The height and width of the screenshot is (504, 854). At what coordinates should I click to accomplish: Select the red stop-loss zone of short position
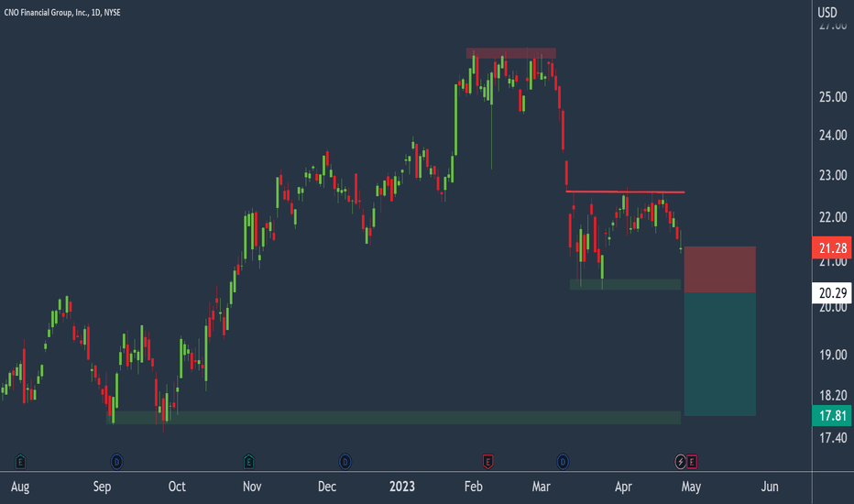pos(719,269)
